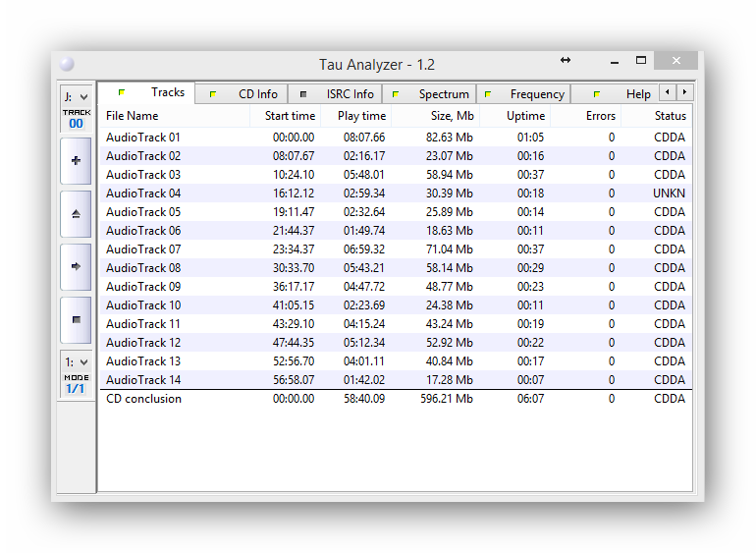Expand the mode dropdown showing 1:
Viewport: 756px width, 553px height.
click(77, 361)
